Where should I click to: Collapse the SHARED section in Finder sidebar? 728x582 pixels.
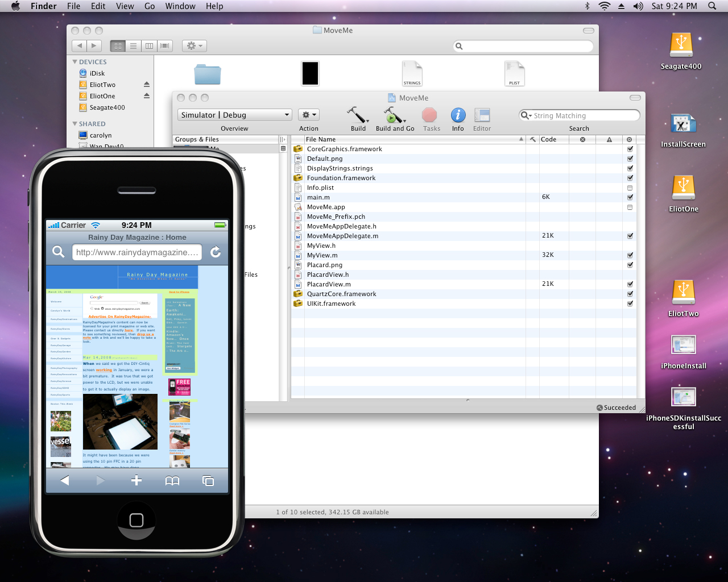[x=75, y=124]
